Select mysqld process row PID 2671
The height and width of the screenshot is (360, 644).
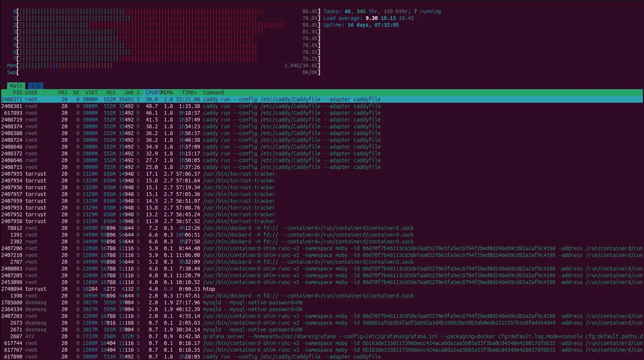pos(322,330)
